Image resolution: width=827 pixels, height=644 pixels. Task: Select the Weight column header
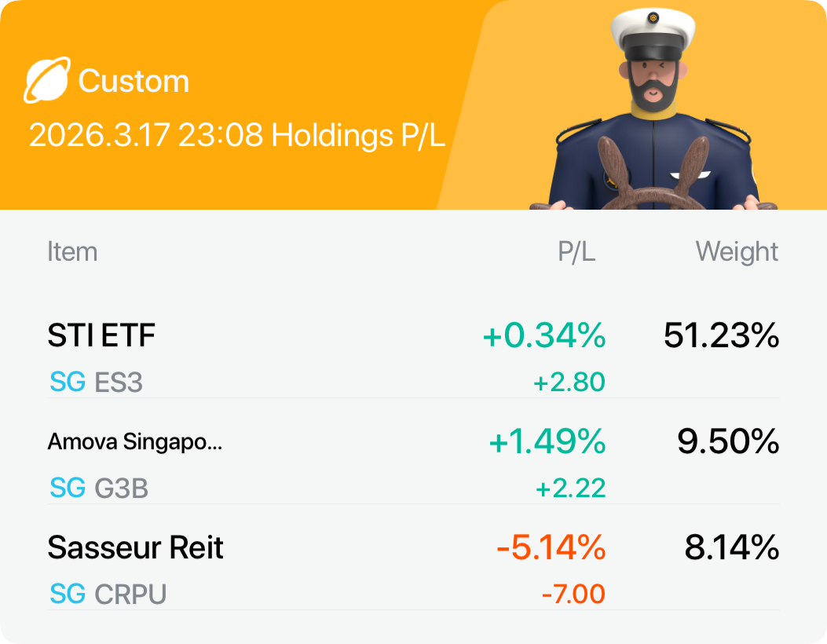(737, 251)
